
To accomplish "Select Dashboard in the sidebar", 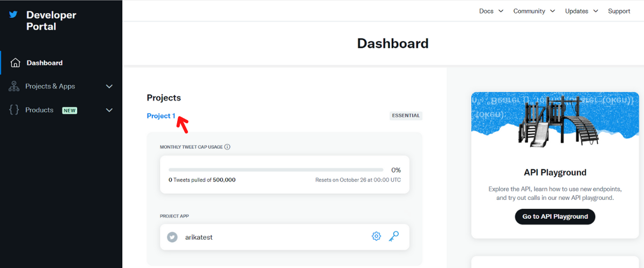I will pos(45,63).
